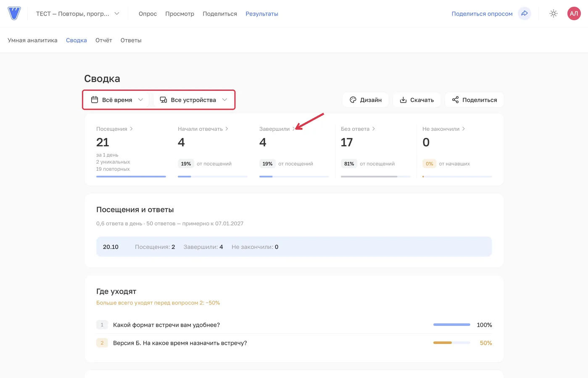Click the 20.10 date row in visits chart
This screenshot has height=378, width=588.
tap(294, 247)
